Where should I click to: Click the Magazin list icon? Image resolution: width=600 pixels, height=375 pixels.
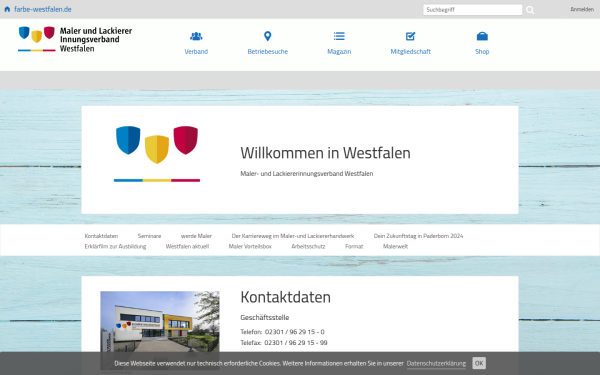pyautogui.click(x=339, y=36)
